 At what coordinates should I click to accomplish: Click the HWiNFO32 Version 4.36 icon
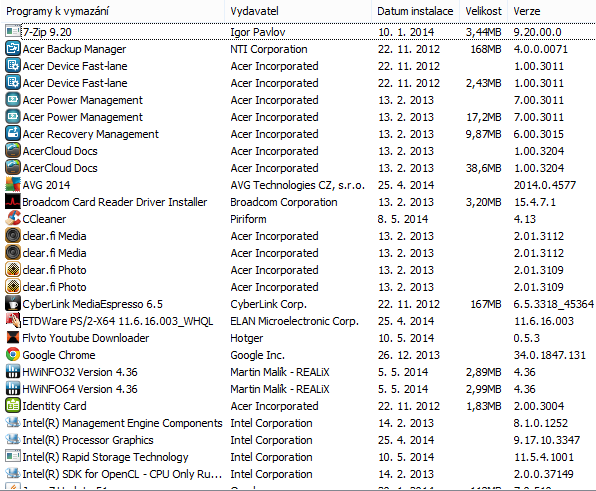[13, 371]
